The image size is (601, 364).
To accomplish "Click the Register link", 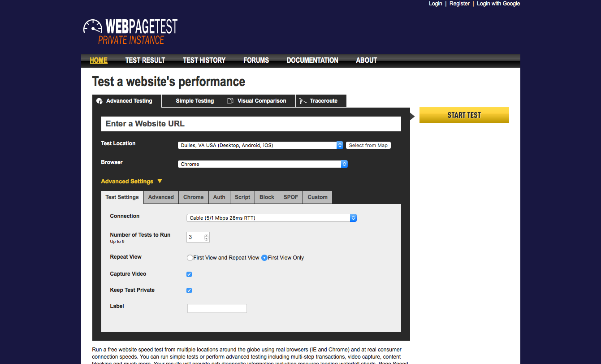I will tap(459, 4).
